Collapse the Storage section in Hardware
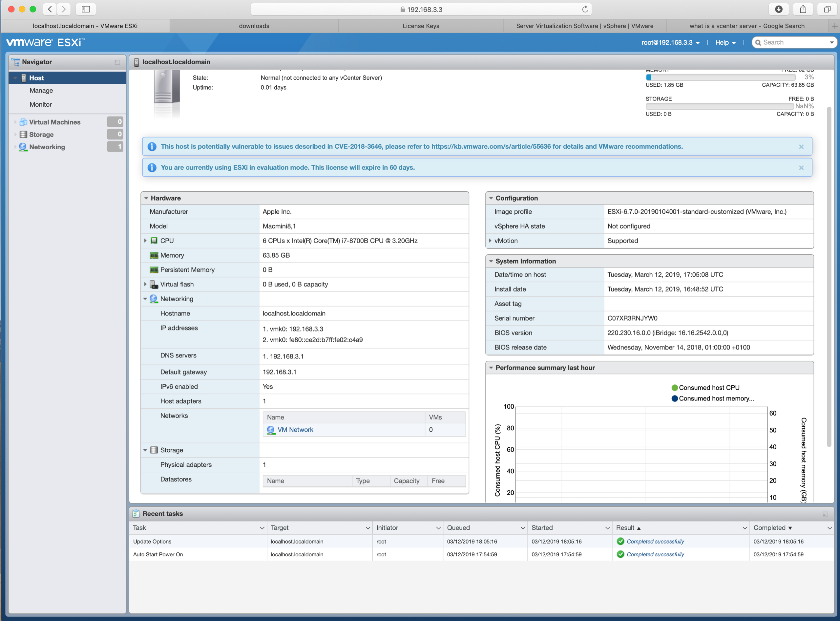Image resolution: width=840 pixels, height=621 pixels. click(145, 450)
